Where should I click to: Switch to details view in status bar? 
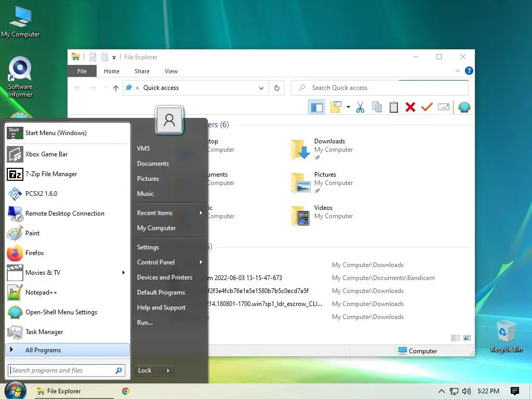coord(456,338)
